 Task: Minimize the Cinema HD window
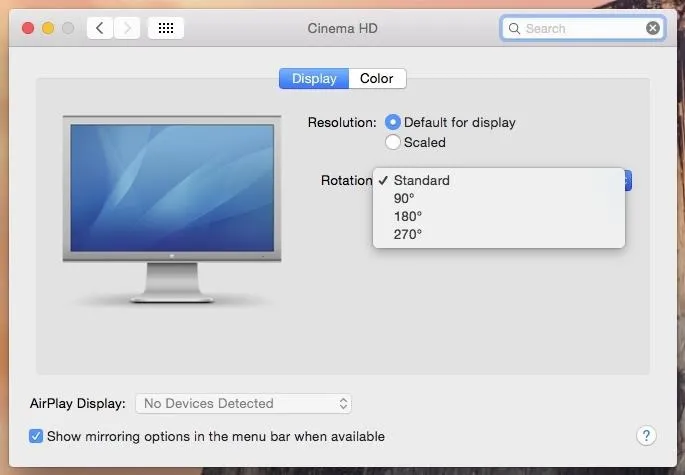point(48,28)
